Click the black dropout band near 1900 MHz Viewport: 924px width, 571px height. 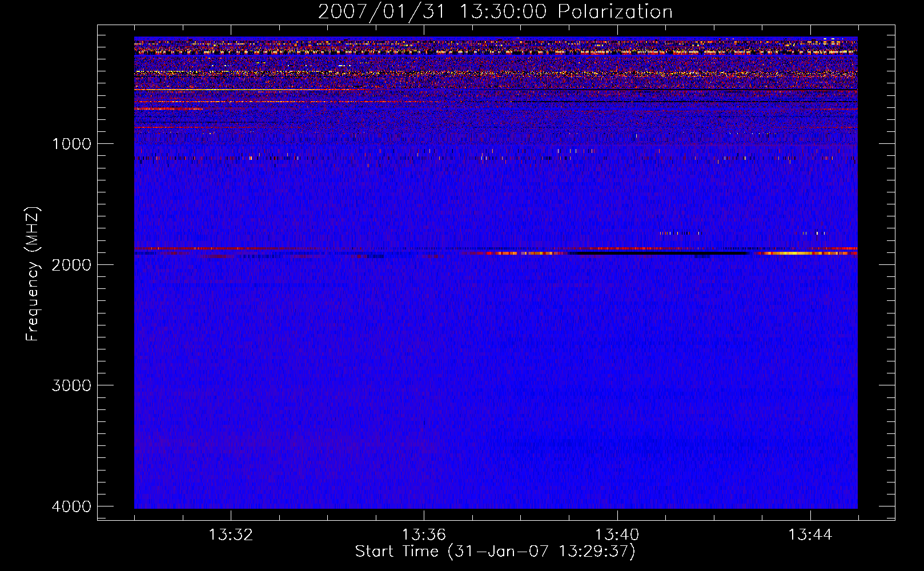tap(657, 253)
